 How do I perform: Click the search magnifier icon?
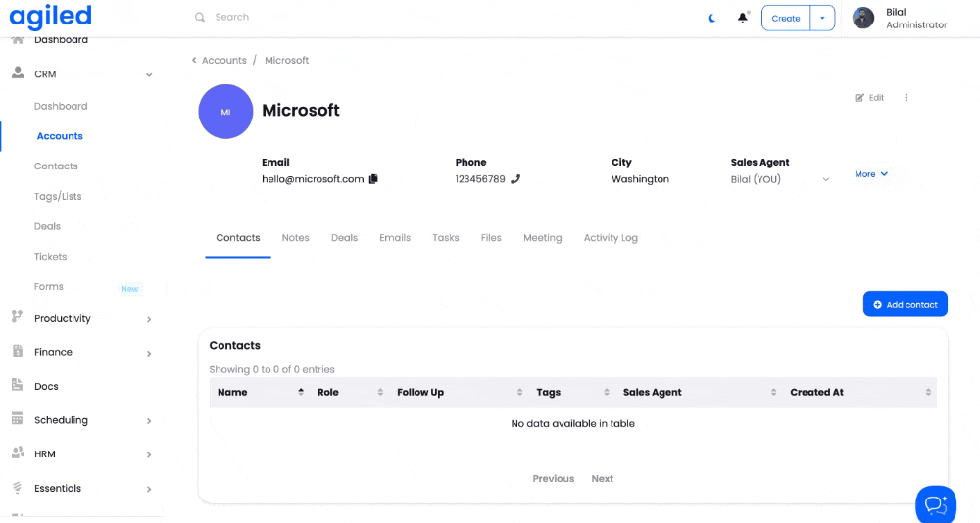[200, 18]
